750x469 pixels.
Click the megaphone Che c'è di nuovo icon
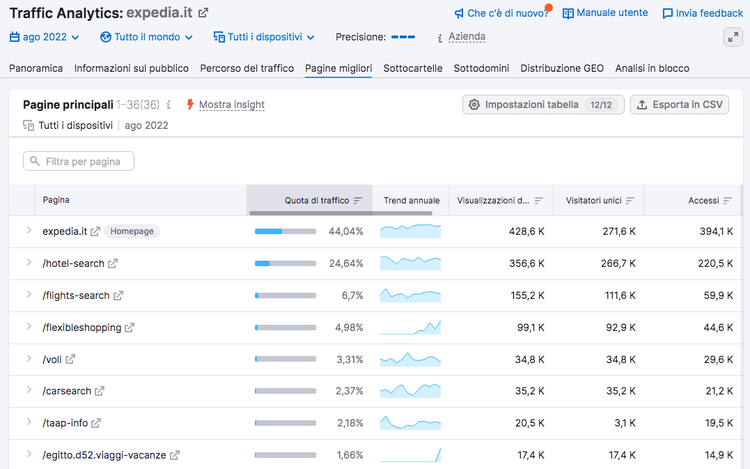click(459, 13)
